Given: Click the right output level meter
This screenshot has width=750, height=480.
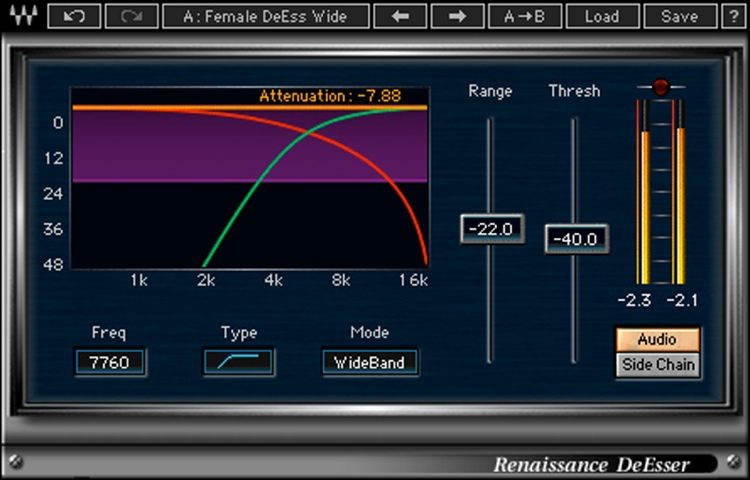Looking at the screenshot, I should pyautogui.click(x=679, y=192).
